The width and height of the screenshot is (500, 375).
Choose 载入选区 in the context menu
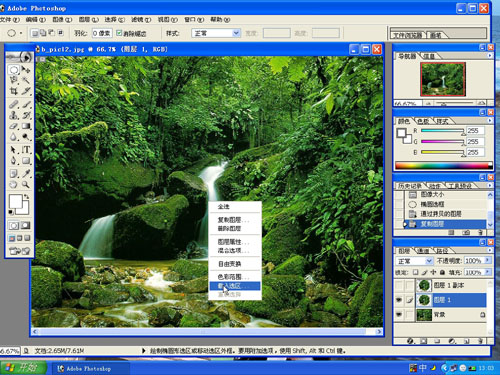click(x=235, y=286)
